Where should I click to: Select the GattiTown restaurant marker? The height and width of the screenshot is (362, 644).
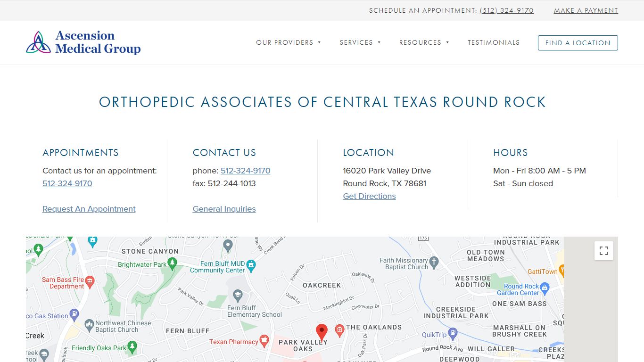coord(561,270)
